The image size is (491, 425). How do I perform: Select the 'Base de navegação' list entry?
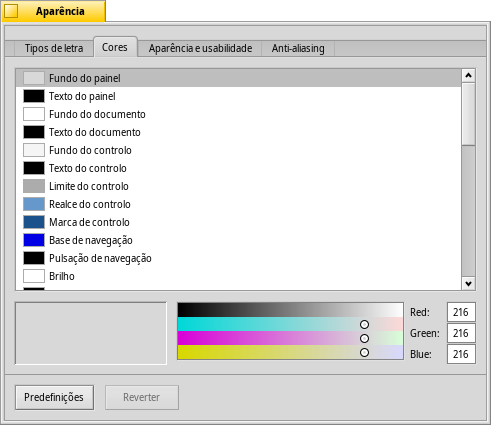pyautogui.click(x=238, y=240)
